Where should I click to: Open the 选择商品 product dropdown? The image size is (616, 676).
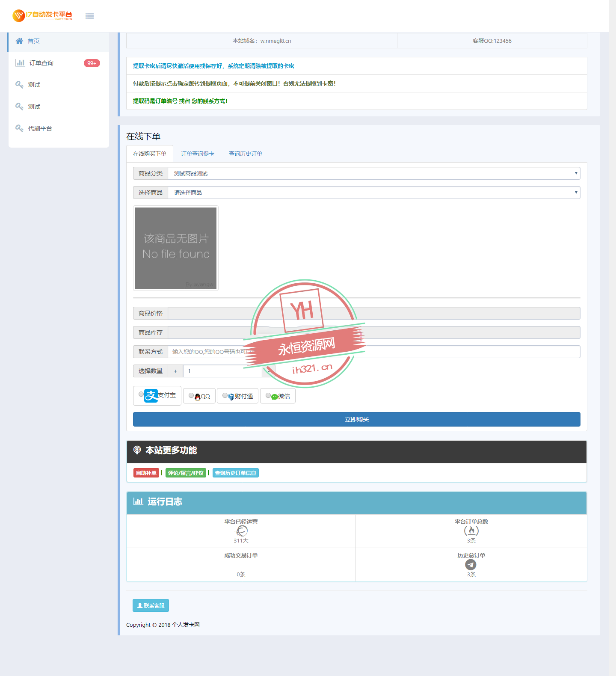point(373,193)
